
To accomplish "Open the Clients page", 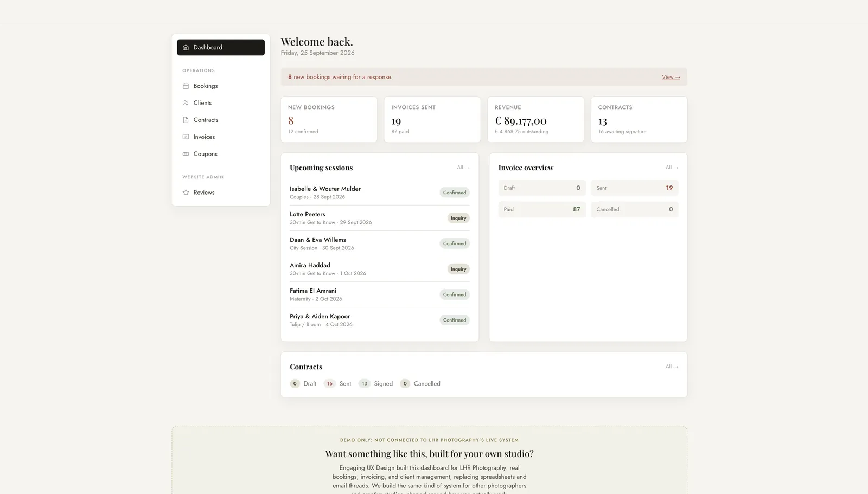I will coord(221,102).
